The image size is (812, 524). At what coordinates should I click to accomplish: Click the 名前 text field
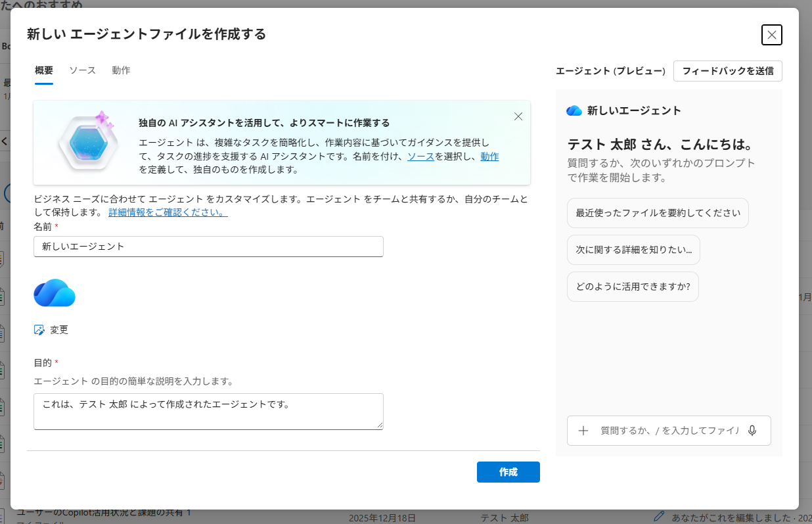[x=208, y=247]
